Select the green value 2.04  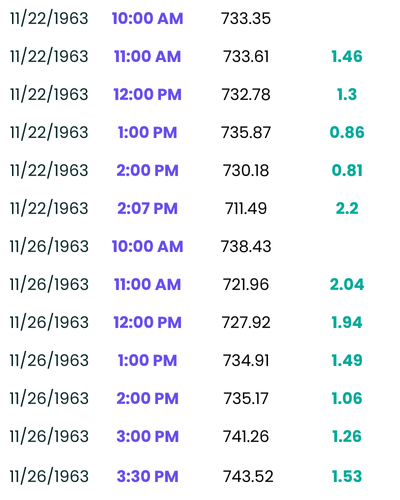point(347,284)
